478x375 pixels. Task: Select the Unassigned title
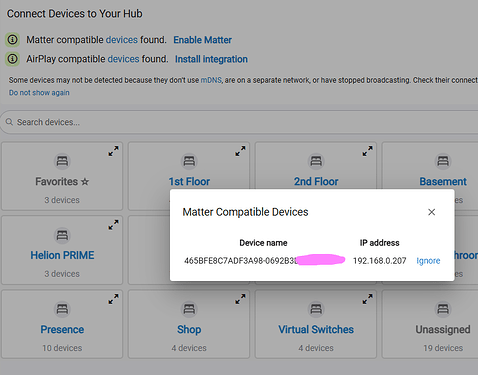[443, 329]
